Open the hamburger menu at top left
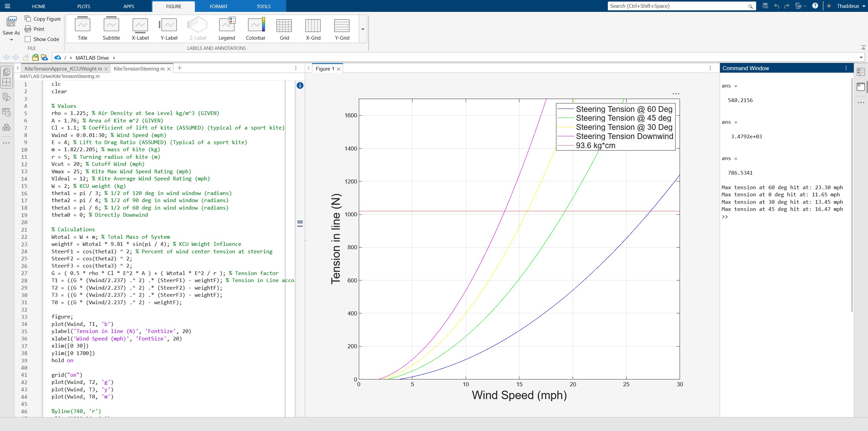 tap(7, 6)
